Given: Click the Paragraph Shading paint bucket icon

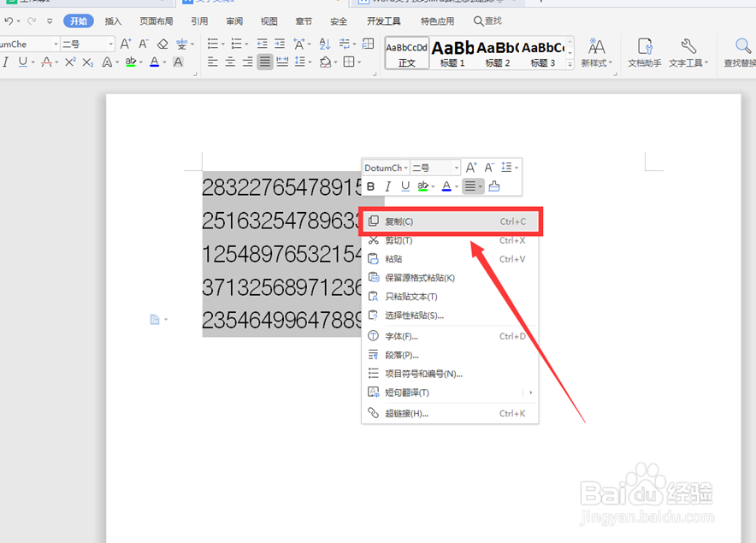Looking at the screenshot, I should [x=326, y=62].
